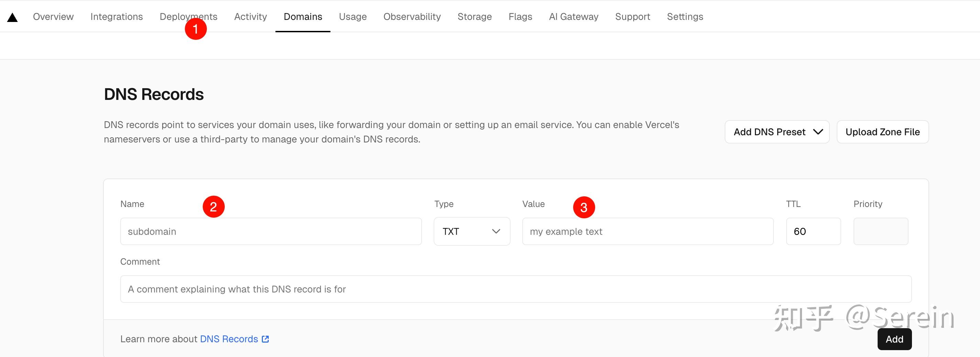The image size is (980, 357).
Task: Open the Flags page
Action: [520, 16]
